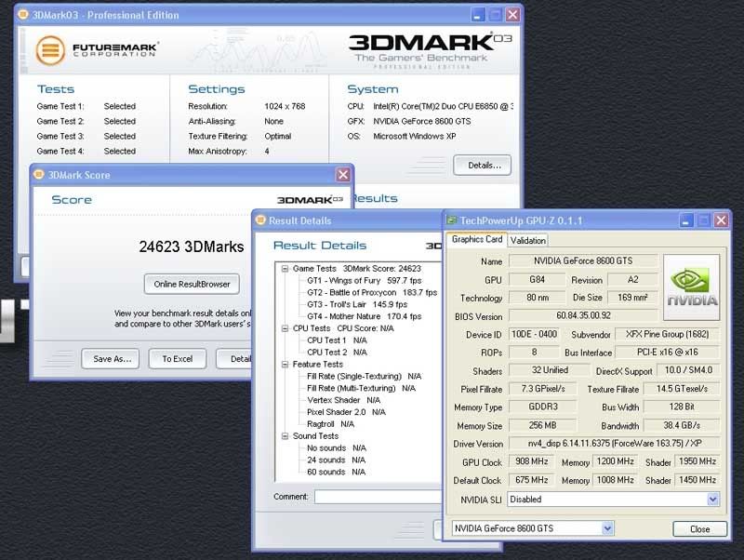Select the CPU Test 1 row
Image resolution: width=744 pixels, height=560 pixels.
(337, 340)
